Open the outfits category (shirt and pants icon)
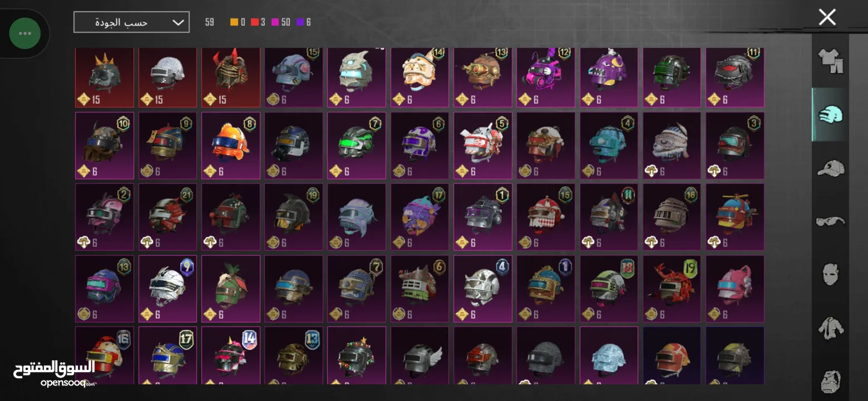Image resolution: width=868 pixels, height=401 pixels. [x=830, y=61]
